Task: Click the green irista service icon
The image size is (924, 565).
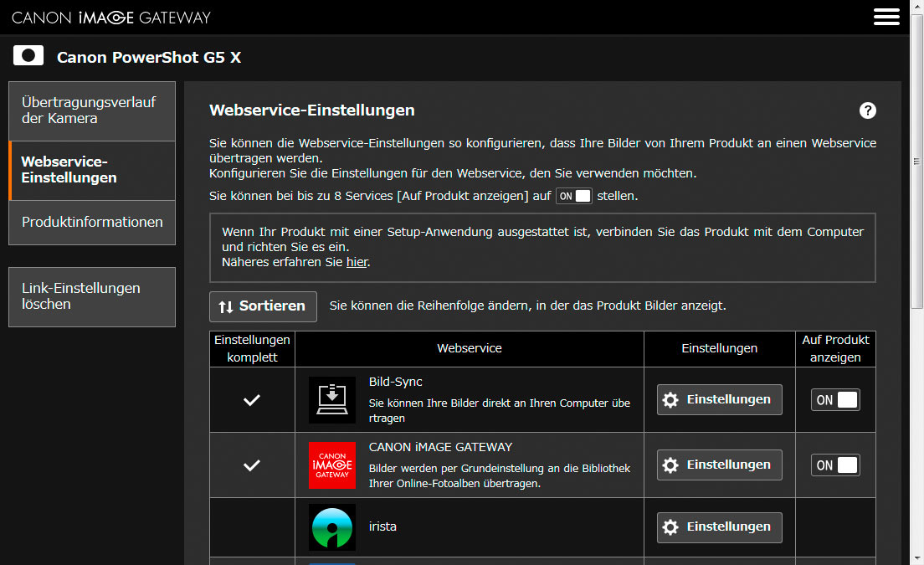Action: tap(332, 527)
